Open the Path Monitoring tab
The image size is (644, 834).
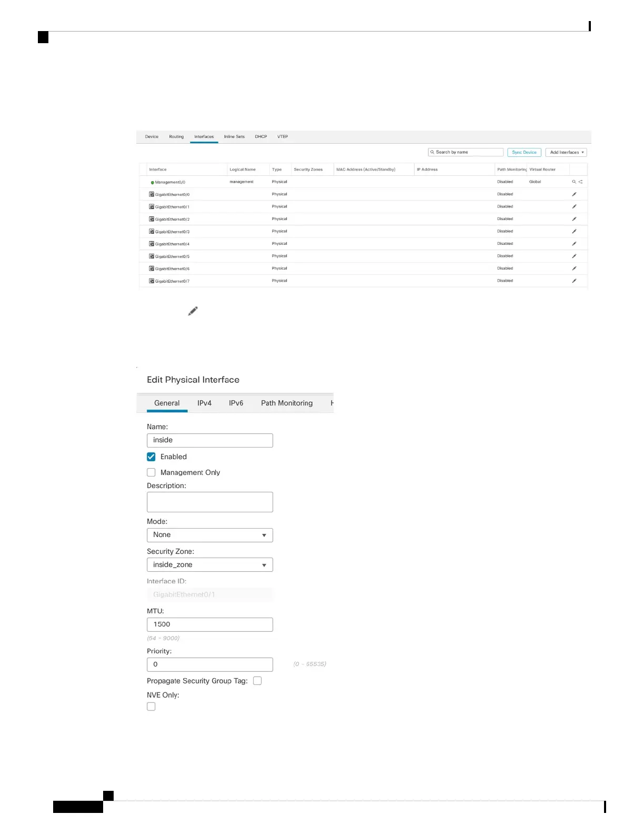[287, 403]
